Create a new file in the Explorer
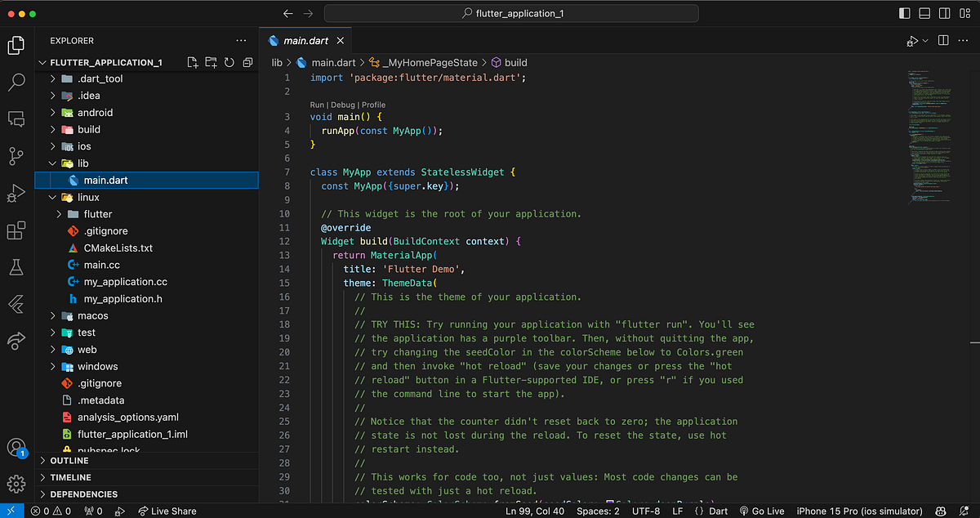 (192, 62)
